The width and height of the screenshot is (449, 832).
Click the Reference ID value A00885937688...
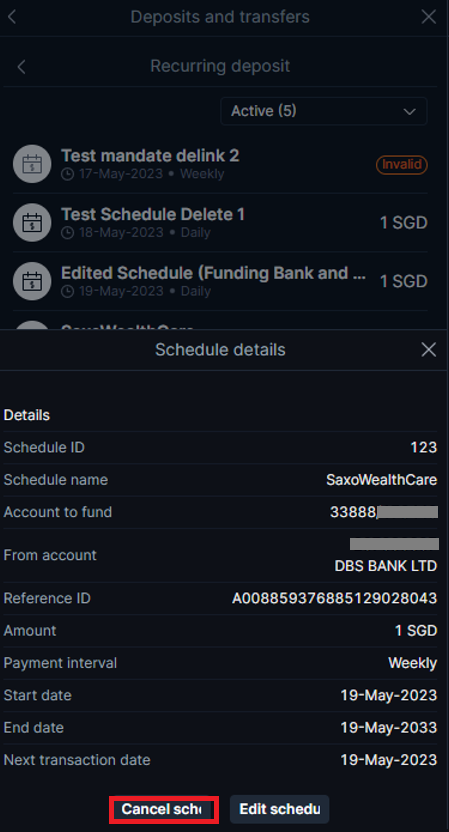coord(334,599)
